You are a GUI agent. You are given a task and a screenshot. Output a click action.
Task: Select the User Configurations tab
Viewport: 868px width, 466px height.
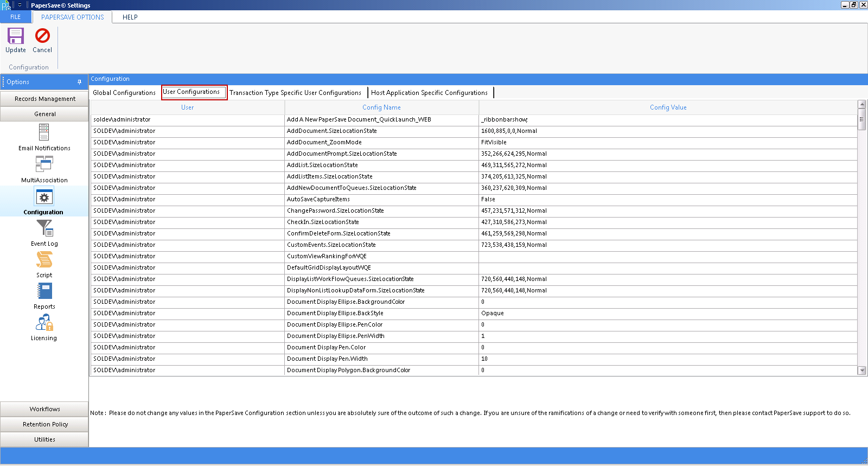pyautogui.click(x=194, y=92)
